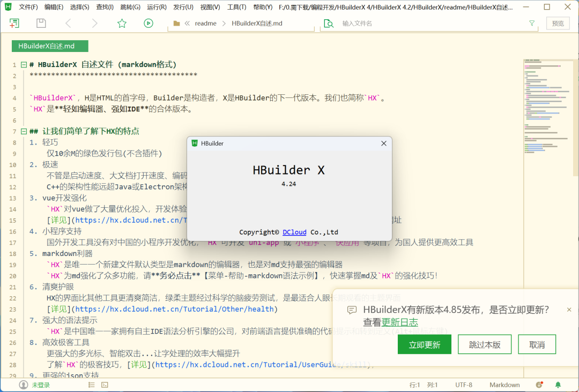579x392 pixels.
Task: Collapse the section fold on line 7
Action: (24, 131)
